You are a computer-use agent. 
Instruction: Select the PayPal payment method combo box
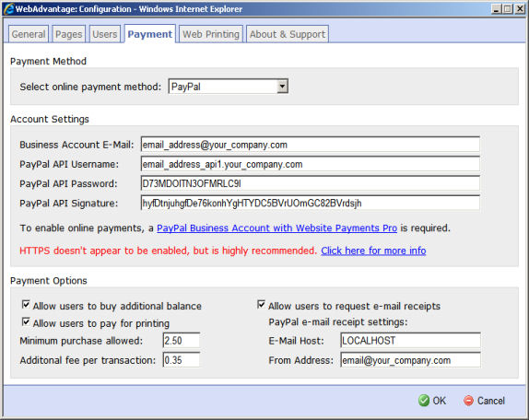click(229, 87)
